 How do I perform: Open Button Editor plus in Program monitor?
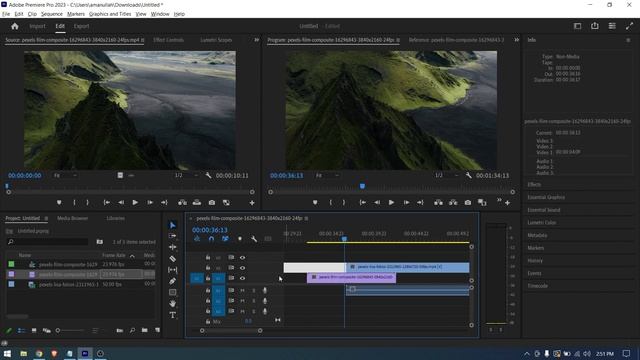[507, 203]
